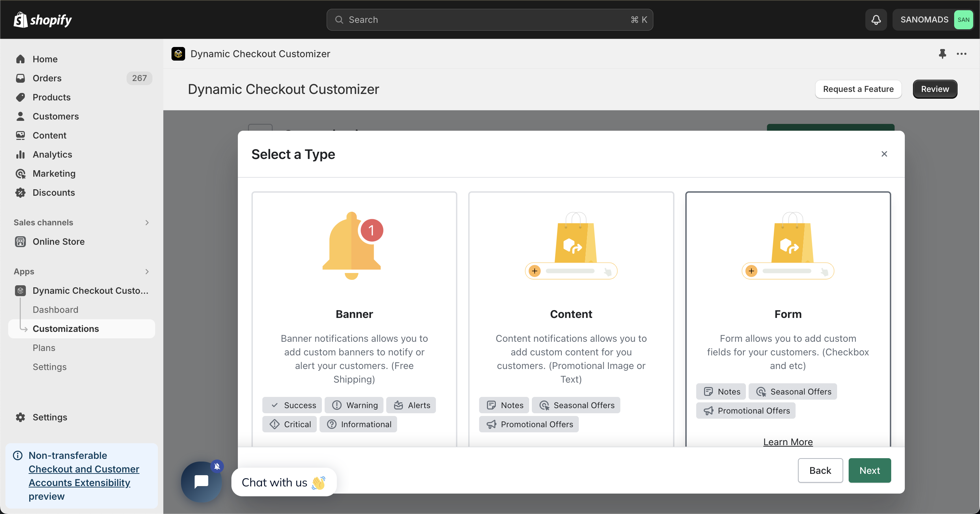Image resolution: width=980 pixels, height=514 pixels.
Task: Open the Learn More link
Action: [787, 442]
